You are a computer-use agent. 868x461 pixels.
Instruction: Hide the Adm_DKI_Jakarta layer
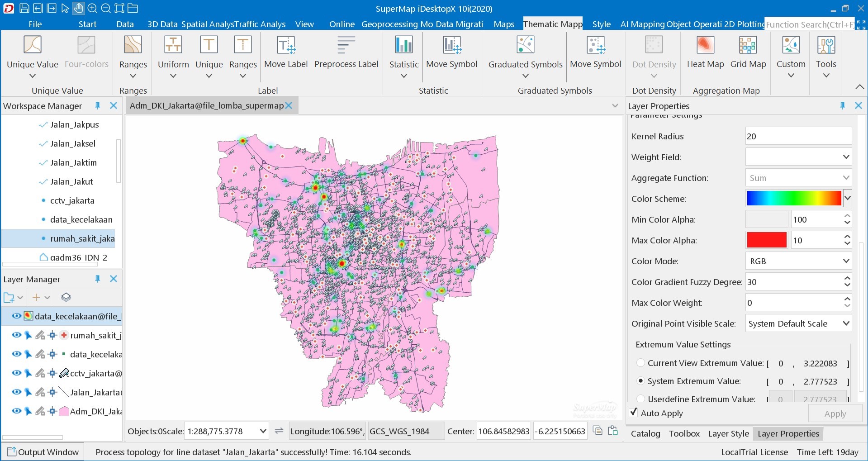coord(16,411)
